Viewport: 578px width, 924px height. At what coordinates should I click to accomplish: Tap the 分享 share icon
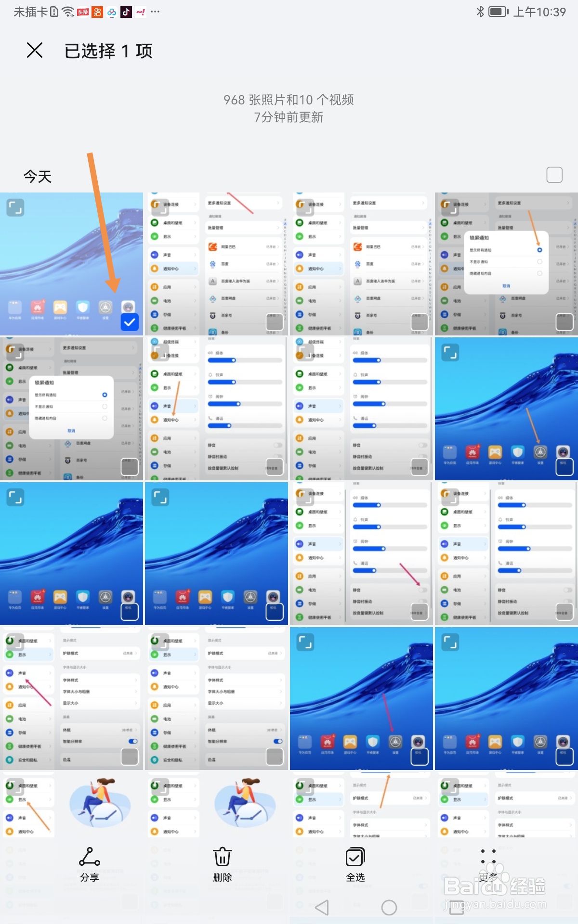[90, 857]
